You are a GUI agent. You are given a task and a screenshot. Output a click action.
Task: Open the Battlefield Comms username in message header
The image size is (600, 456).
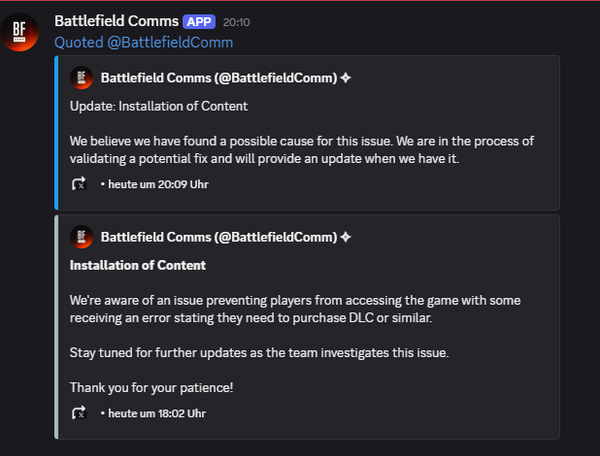tap(116, 21)
